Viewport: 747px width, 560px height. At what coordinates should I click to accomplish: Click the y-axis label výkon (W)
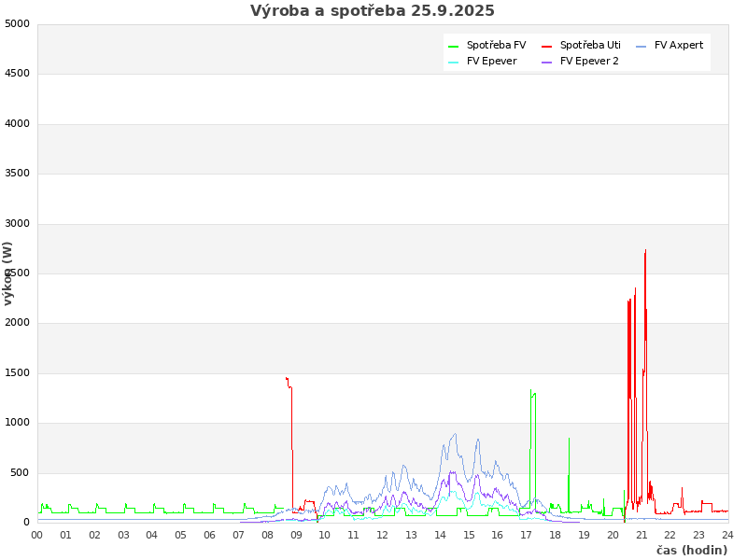click(x=8, y=273)
